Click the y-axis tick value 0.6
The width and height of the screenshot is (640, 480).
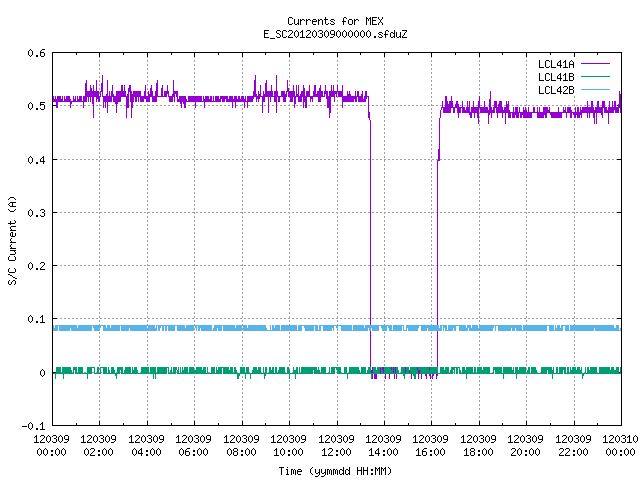pyautogui.click(x=36, y=53)
